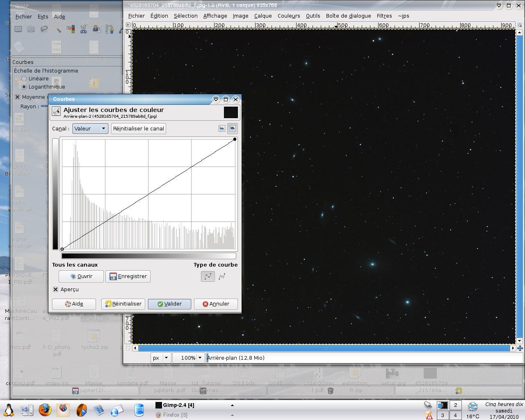525x420 pixels.
Task: Select the smooth curve type icon
Action: click(208, 276)
